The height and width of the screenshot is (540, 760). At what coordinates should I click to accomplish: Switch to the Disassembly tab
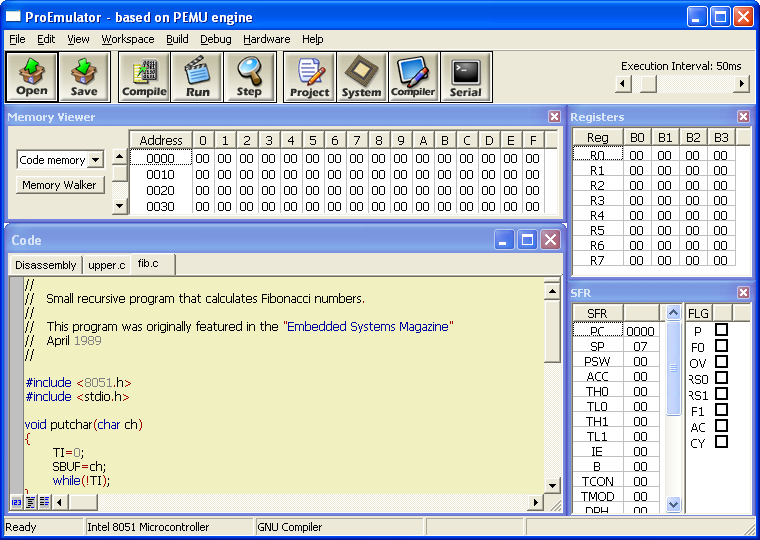(x=46, y=265)
